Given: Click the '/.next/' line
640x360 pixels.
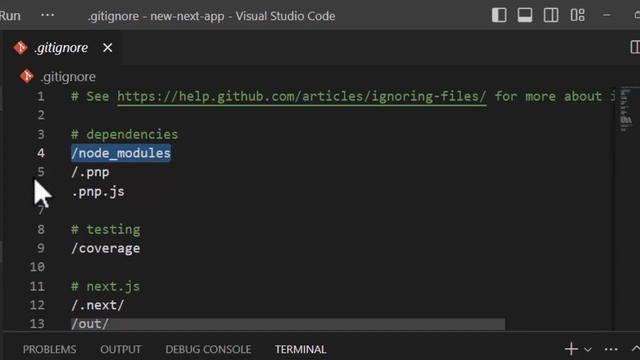Looking at the screenshot, I should coord(98,305).
